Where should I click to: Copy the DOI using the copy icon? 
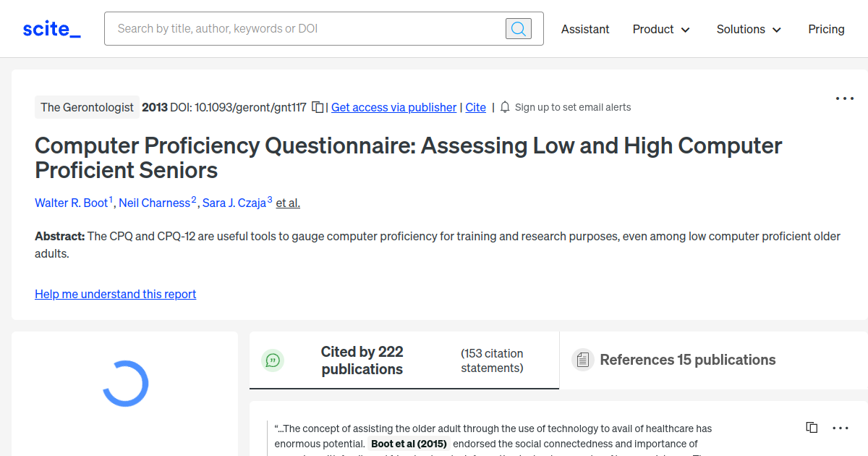click(317, 106)
